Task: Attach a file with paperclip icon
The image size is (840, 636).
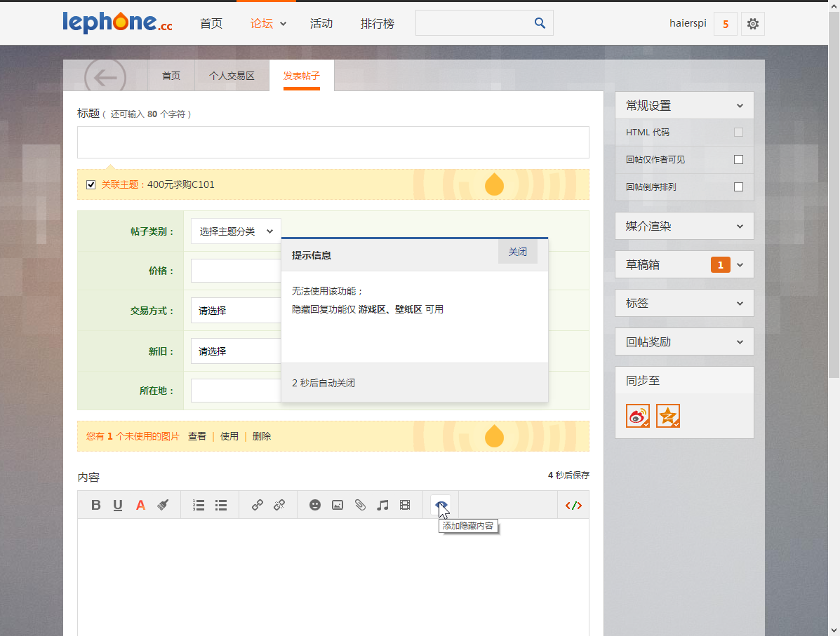Action: click(360, 505)
